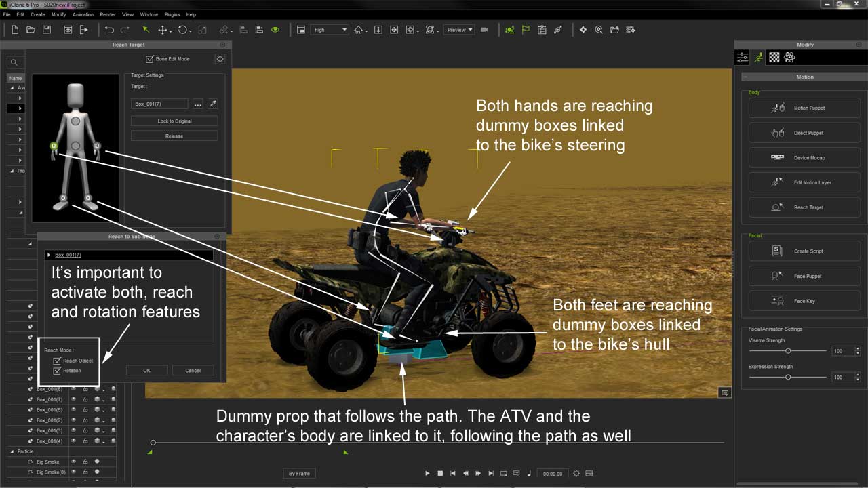Open the timeline settings gear icon
The height and width of the screenshot is (488, 868).
pos(576,474)
